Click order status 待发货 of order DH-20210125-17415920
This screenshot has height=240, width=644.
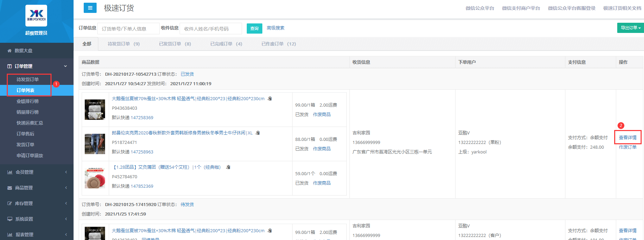187,204
